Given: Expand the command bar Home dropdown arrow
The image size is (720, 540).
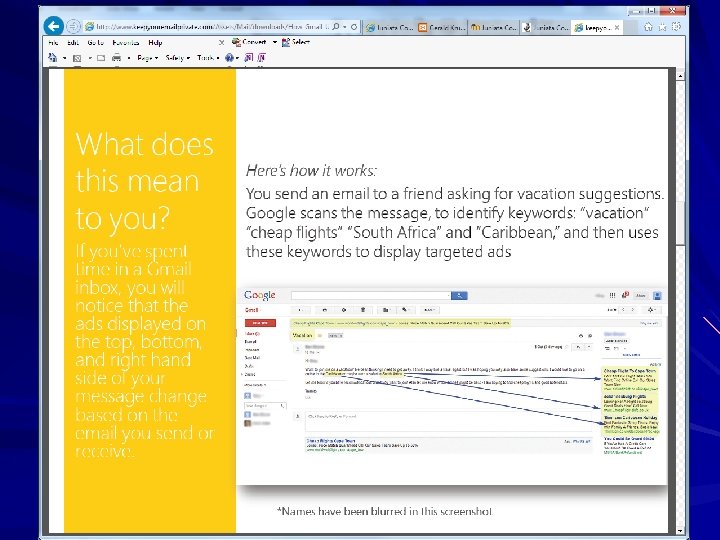Looking at the screenshot, I should pyautogui.click(x=64, y=58).
